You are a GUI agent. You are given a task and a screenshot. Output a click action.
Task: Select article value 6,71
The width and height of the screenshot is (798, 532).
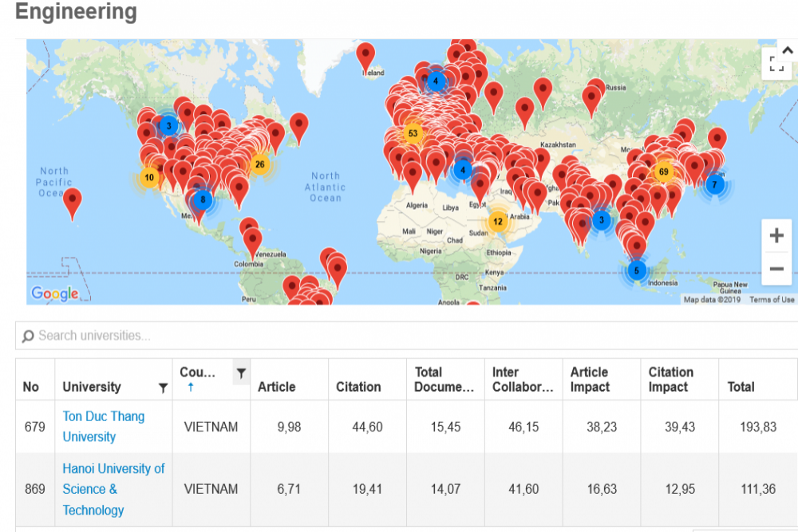289,489
